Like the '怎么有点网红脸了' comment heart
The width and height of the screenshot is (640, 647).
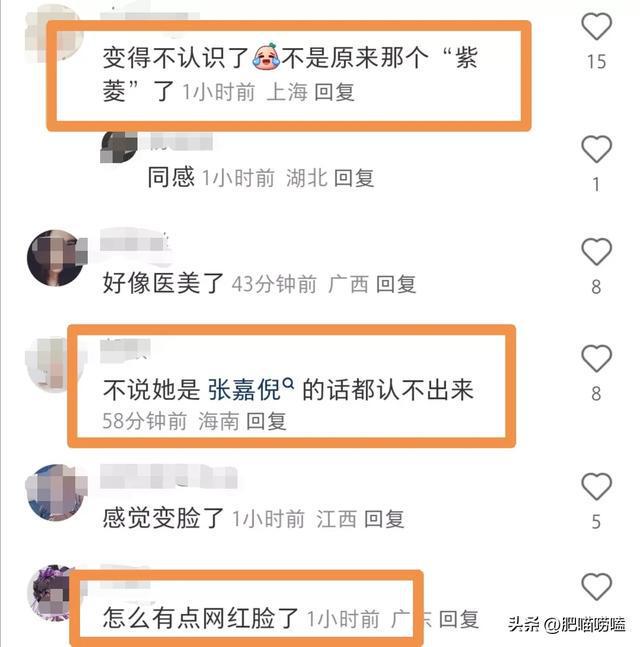(x=596, y=587)
